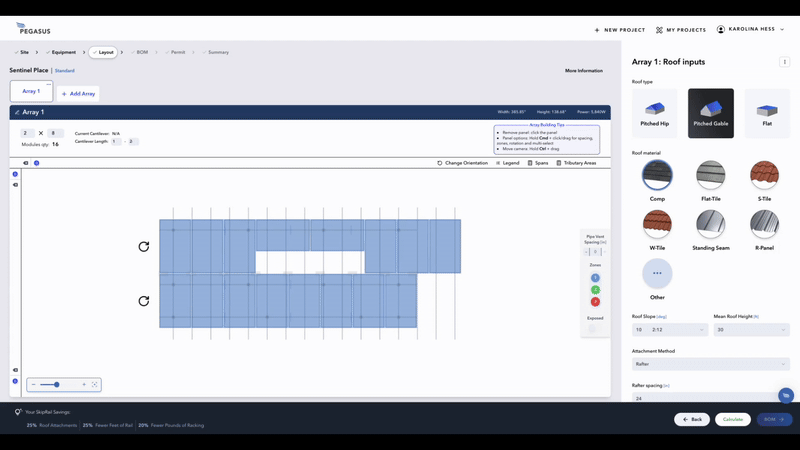
Task: Choose R-Panel roof material
Action: [764, 224]
